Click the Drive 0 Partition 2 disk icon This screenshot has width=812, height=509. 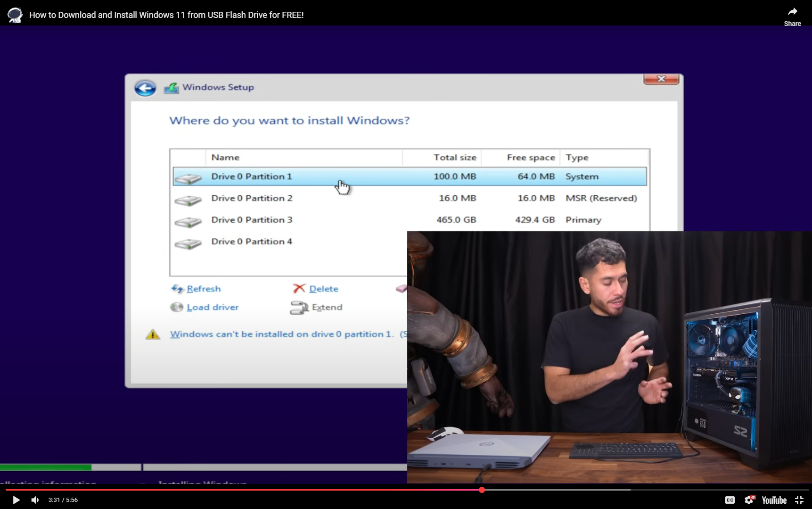click(x=188, y=200)
